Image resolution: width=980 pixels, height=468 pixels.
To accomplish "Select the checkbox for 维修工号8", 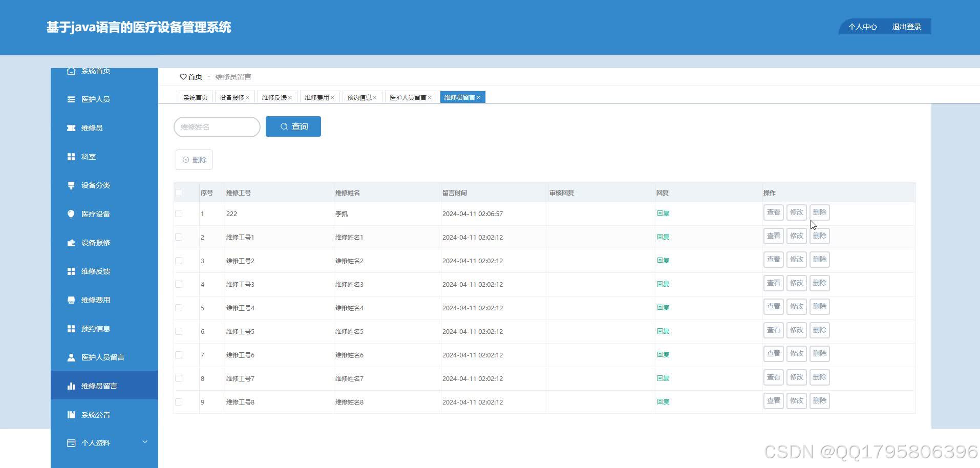I will [179, 402].
